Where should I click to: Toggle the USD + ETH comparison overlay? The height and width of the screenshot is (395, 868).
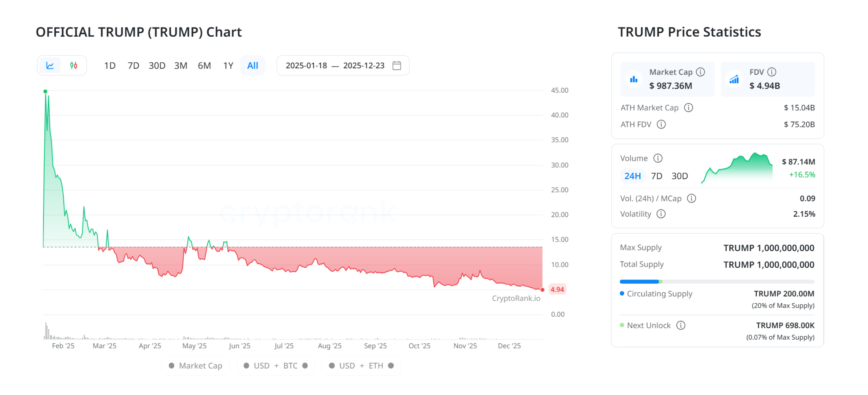click(361, 366)
